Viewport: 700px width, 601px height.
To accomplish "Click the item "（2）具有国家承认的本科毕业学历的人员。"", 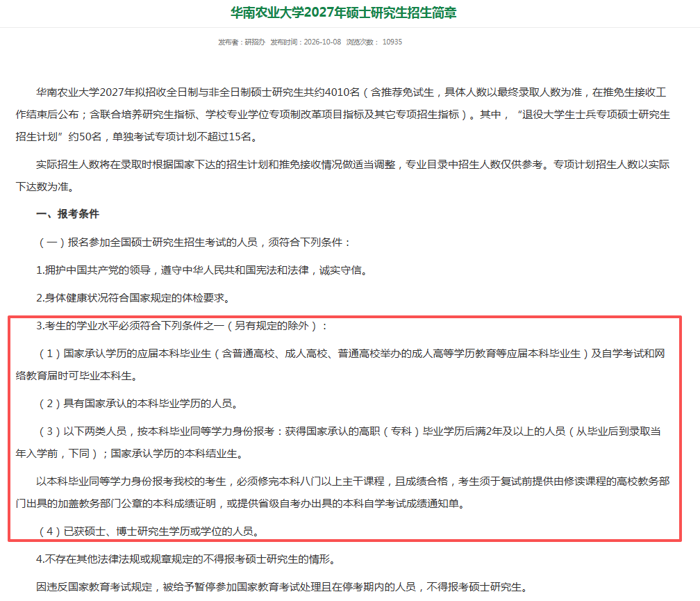I will (x=139, y=403).
